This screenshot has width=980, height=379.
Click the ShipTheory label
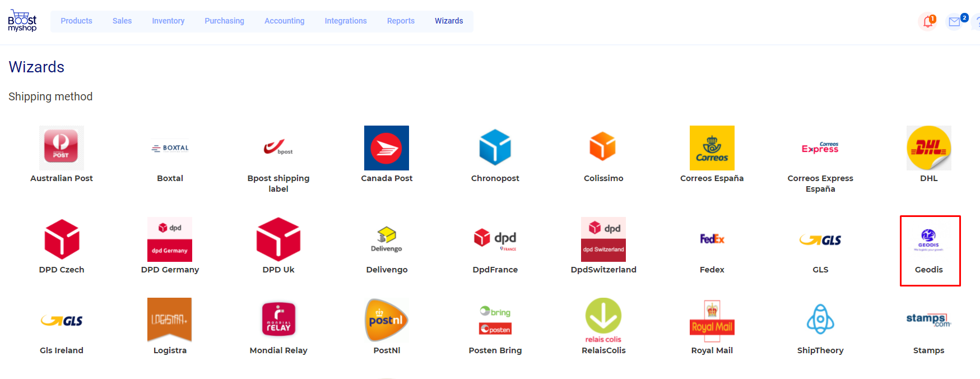[820, 350]
